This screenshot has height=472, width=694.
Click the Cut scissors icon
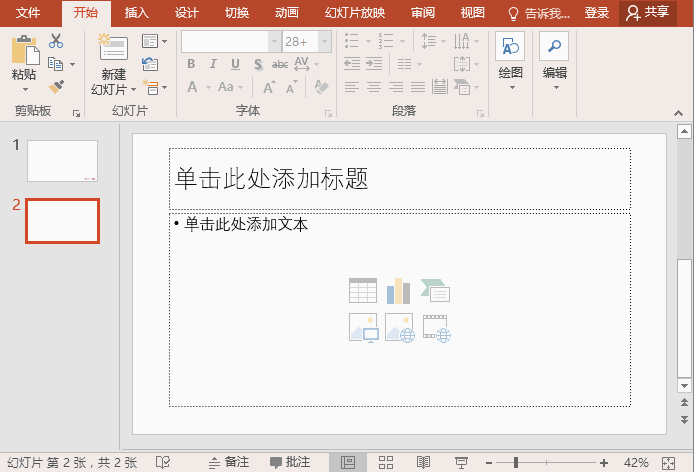coord(56,41)
